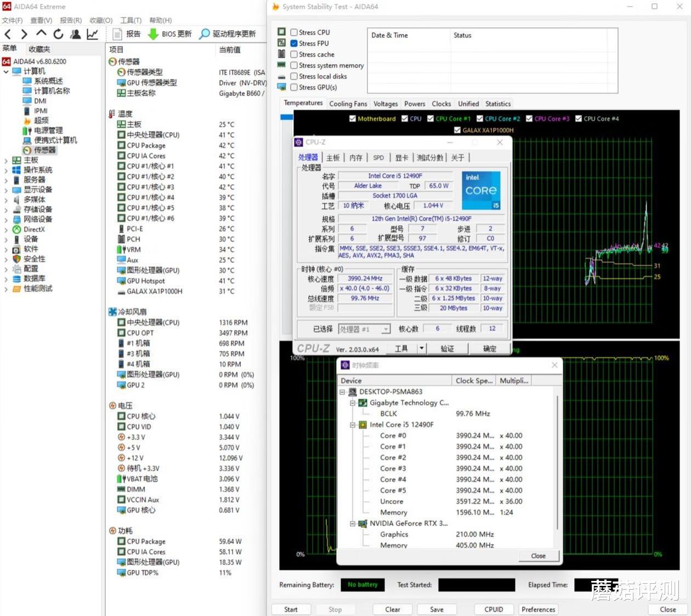The width and height of the screenshot is (691, 616).
Task: Click the line chart icon in the toolbar
Action: coord(92,33)
